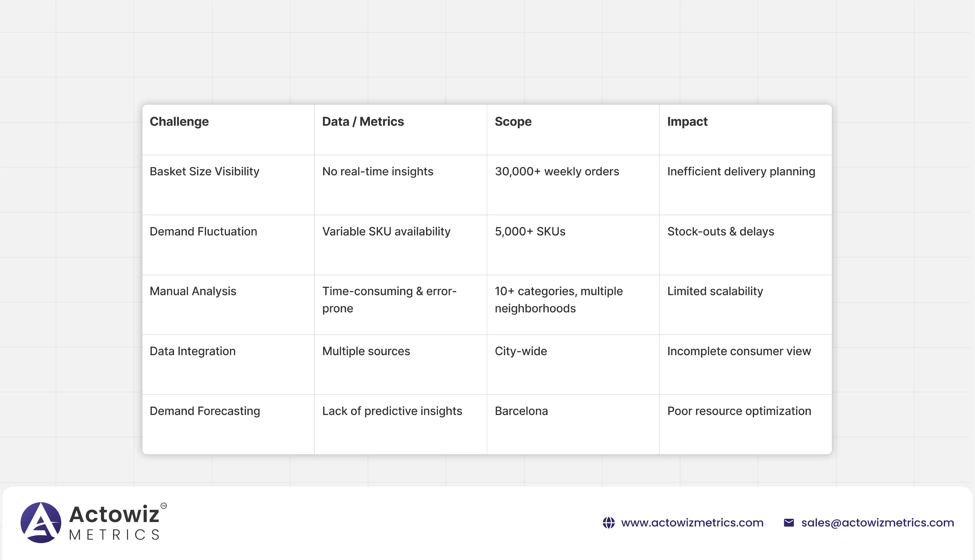Click the Actowiz Metrics logo emblem
The width and height of the screenshot is (975, 560).
tap(41, 522)
